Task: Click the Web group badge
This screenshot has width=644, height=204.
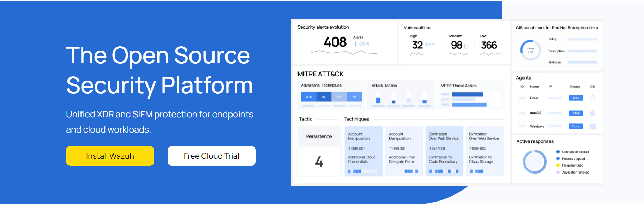Action: [576, 98]
